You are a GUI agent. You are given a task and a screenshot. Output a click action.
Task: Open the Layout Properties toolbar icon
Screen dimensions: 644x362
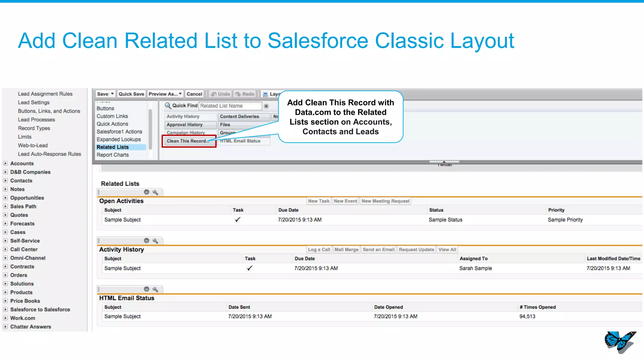[x=265, y=94]
